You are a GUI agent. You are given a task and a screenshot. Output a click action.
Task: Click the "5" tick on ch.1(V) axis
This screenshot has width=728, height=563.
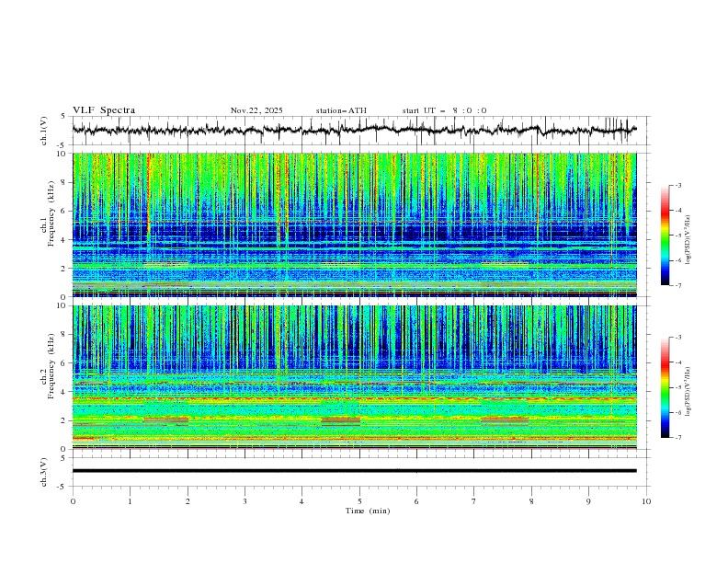click(x=63, y=117)
